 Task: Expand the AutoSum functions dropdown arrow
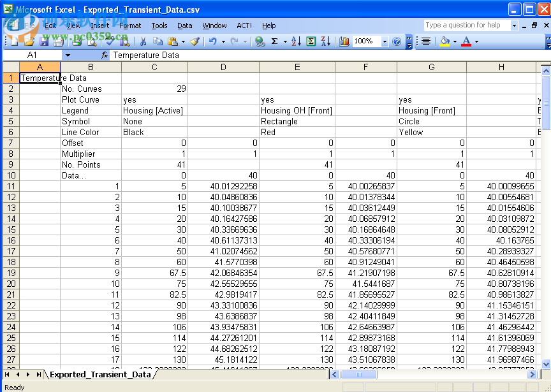point(285,42)
